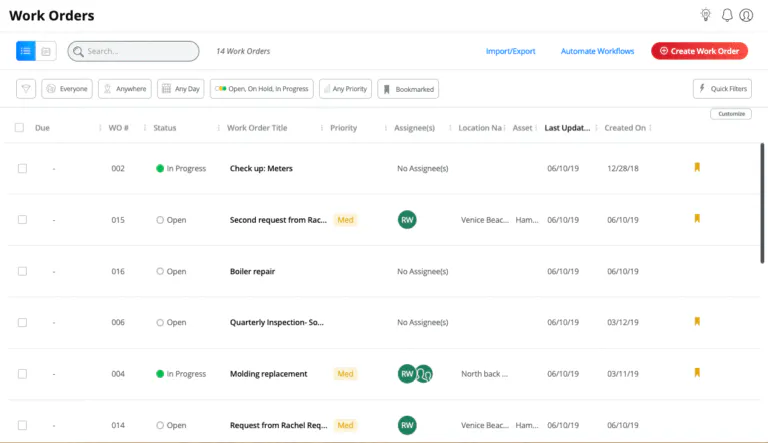Expand the Any Priority filter
The image size is (768, 443).
click(x=345, y=89)
